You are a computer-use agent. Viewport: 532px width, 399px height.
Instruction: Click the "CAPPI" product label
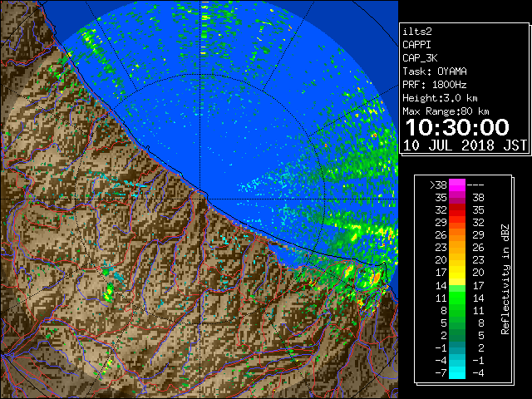(416, 45)
